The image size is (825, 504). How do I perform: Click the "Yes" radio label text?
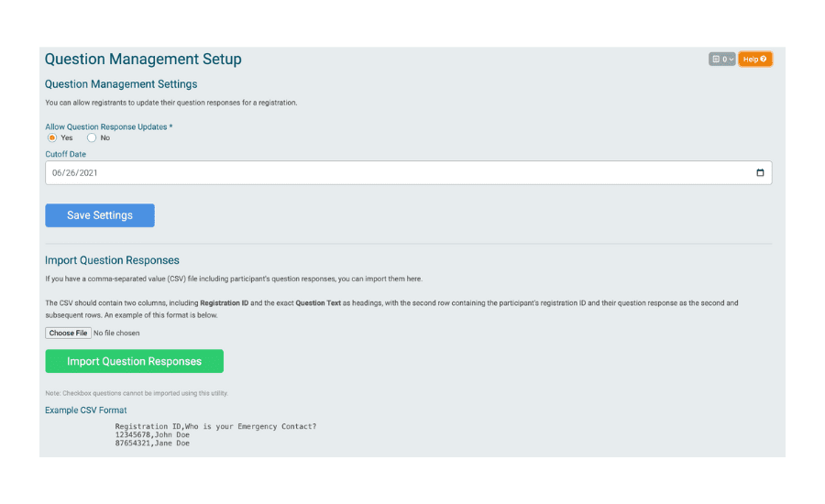67,137
